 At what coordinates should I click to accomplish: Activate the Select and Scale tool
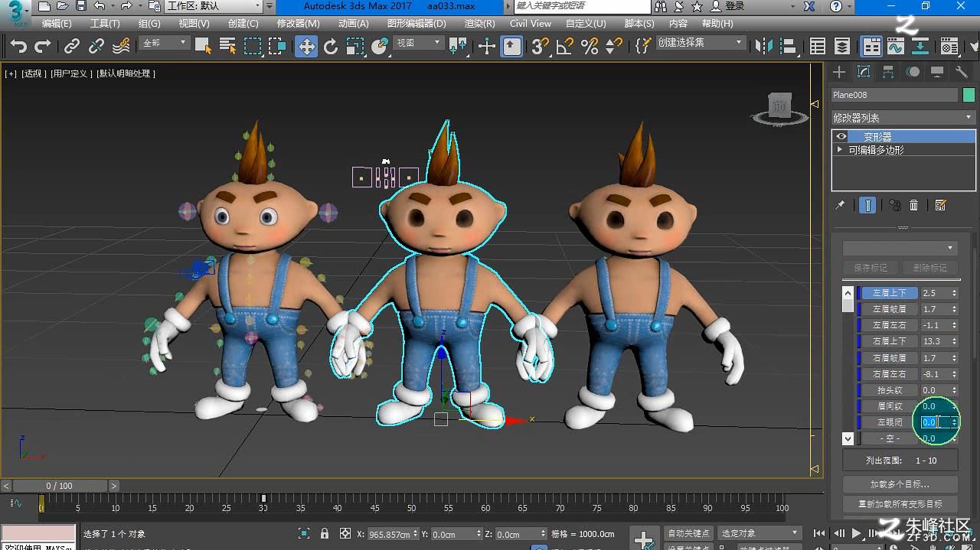click(355, 47)
